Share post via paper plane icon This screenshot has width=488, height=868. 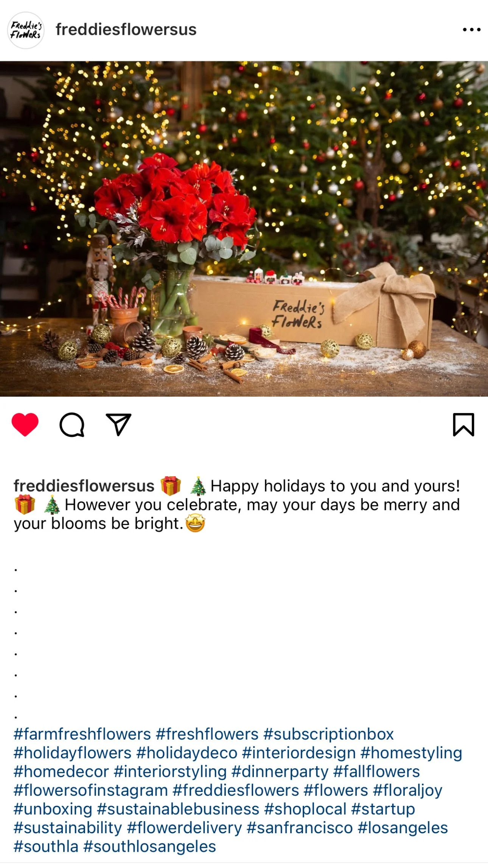coord(118,424)
